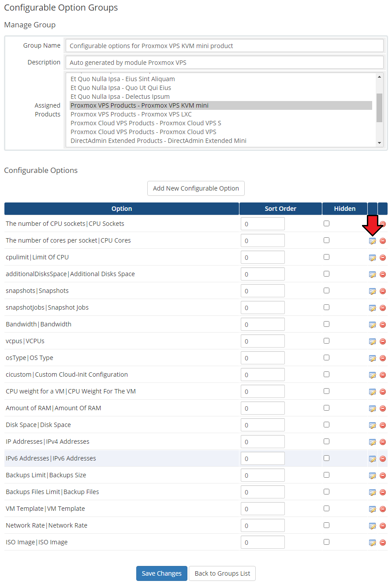Delete the osType OS Type option
The height and width of the screenshot is (588, 392).
(x=383, y=358)
